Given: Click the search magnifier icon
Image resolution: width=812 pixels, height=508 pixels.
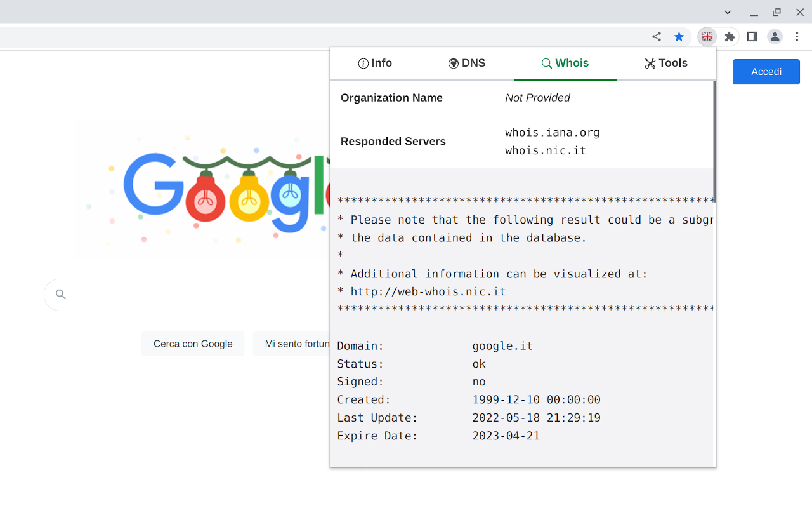Looking at the screenshot, I should [x=61, y=295].
